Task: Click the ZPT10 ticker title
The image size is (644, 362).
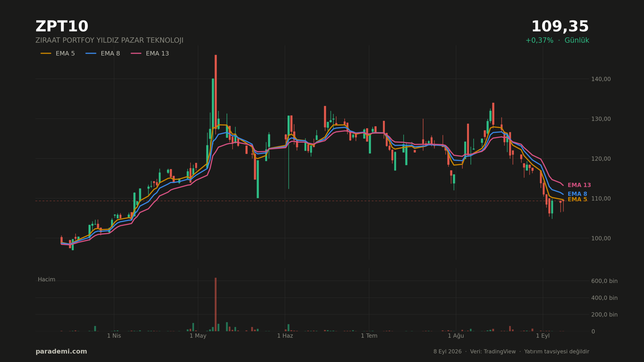Action: point(62,27)
